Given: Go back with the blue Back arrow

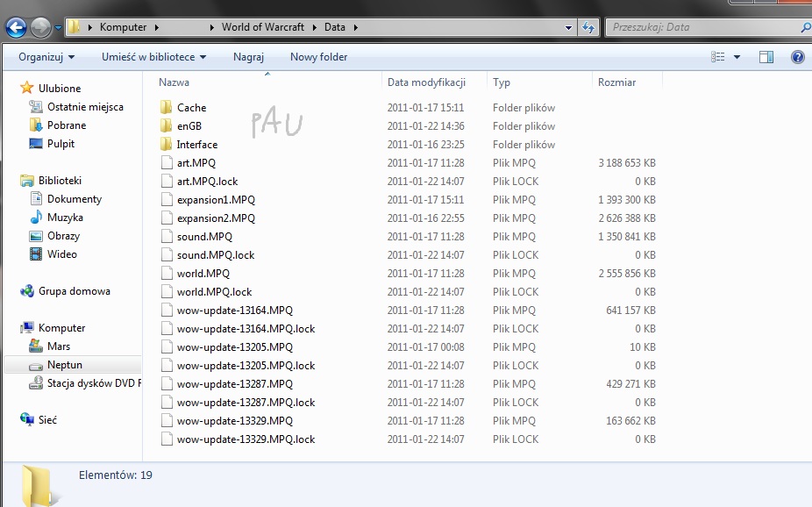Looking at the screenshot, I should click(16, 27).
